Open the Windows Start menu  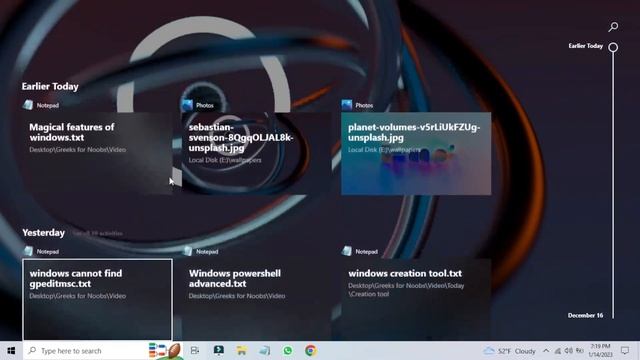[11, 351]
